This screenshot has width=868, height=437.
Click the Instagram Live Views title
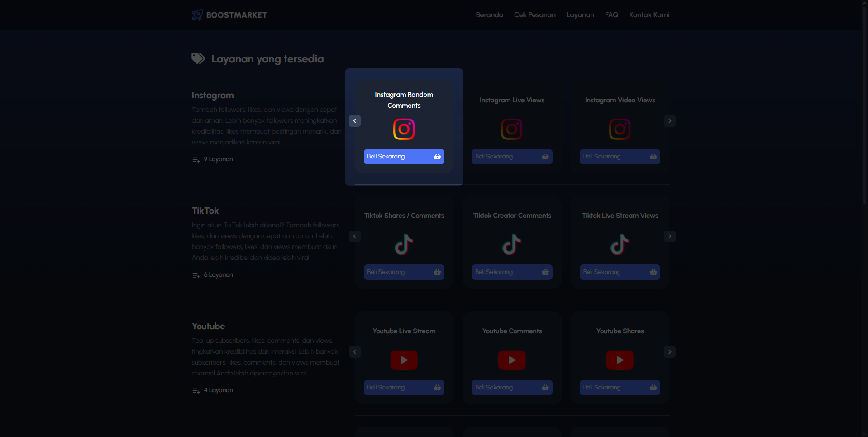point(512,100)
